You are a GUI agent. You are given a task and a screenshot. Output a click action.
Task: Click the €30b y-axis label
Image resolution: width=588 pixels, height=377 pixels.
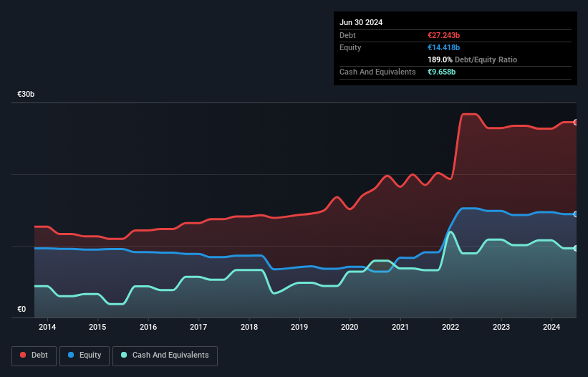[26, 94]
